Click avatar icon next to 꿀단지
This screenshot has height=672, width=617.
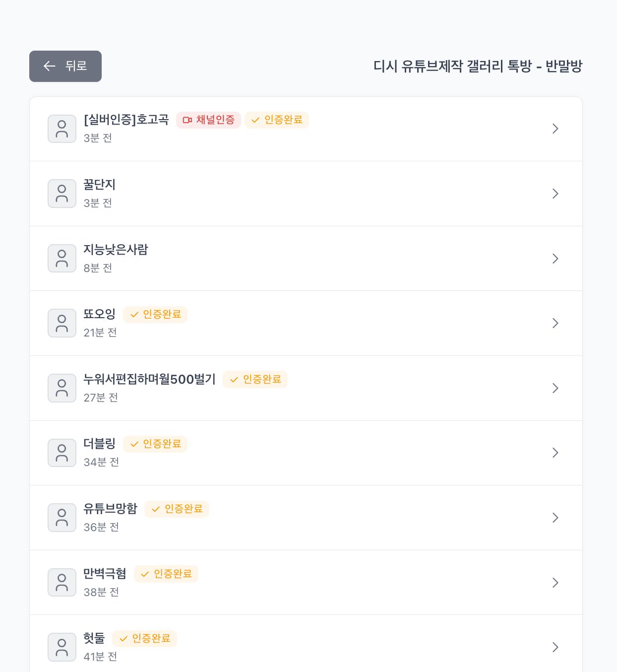point(62,194)
